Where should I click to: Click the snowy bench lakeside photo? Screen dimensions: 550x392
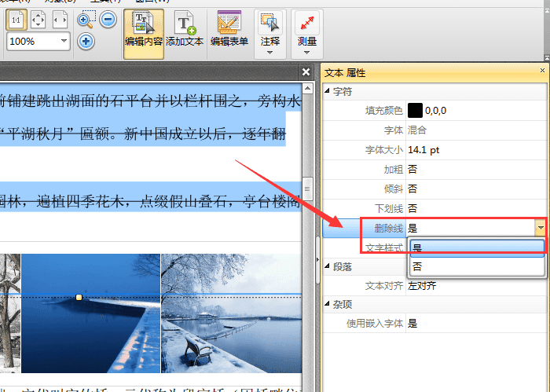pyautogui.click(x=232, y=313)
